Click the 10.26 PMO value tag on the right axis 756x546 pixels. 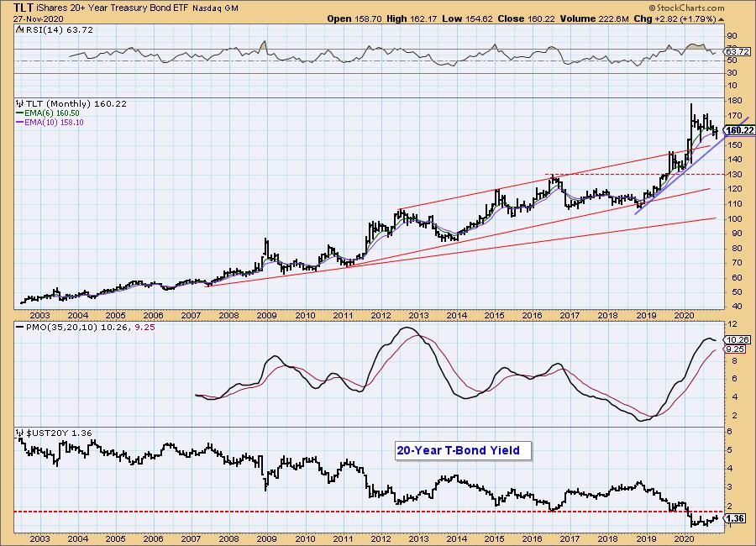click(x=736, y=340)
